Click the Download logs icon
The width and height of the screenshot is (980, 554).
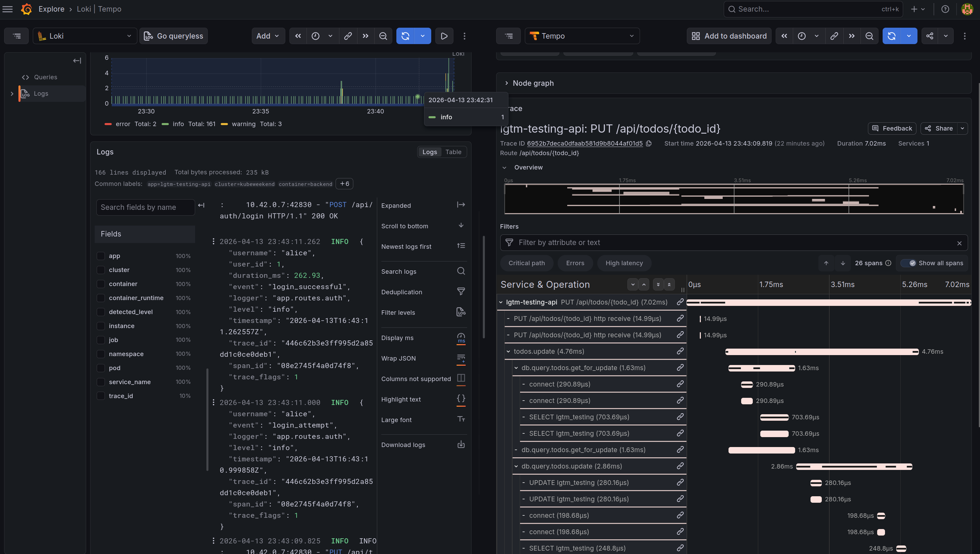coord(461,444)
